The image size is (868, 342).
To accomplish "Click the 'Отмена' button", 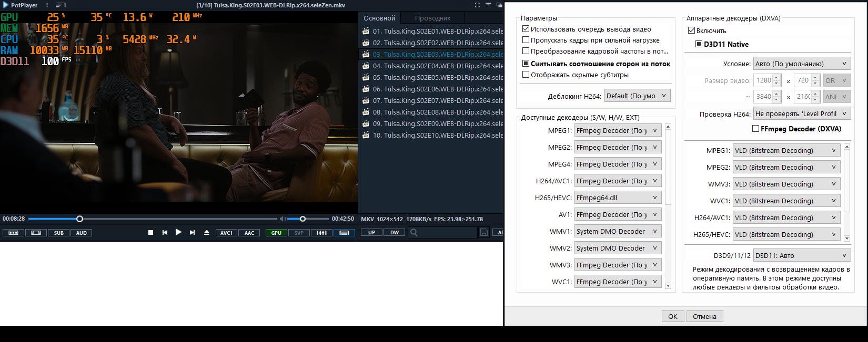I will [x=704, y=316].
